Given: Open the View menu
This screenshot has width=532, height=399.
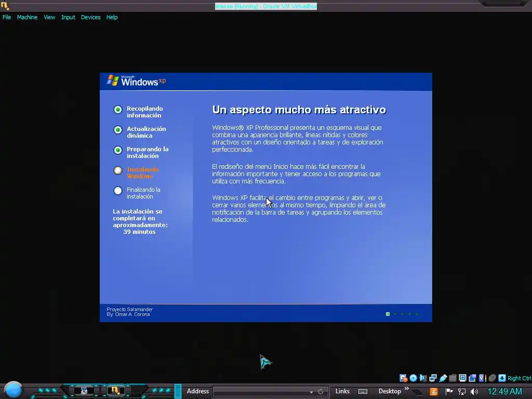Looking at the screenshot, I should 49,17.
